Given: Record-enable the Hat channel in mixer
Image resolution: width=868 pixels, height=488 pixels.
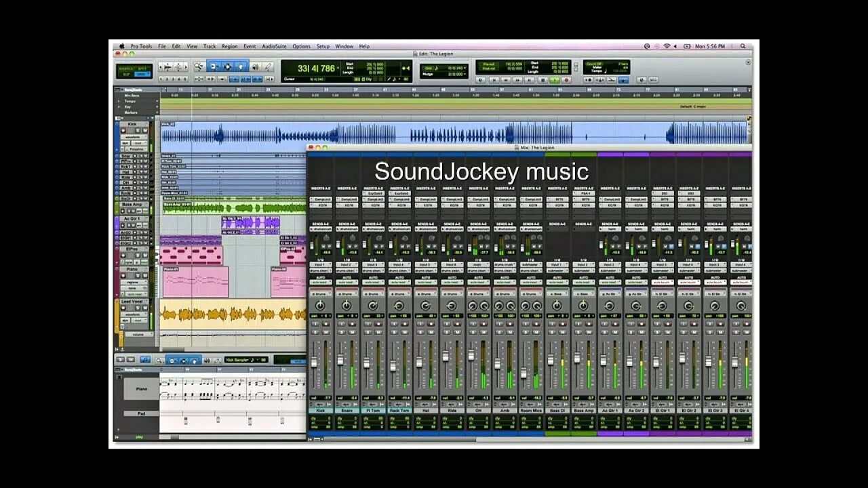Looking at the screenshot, I should (431, 323).
